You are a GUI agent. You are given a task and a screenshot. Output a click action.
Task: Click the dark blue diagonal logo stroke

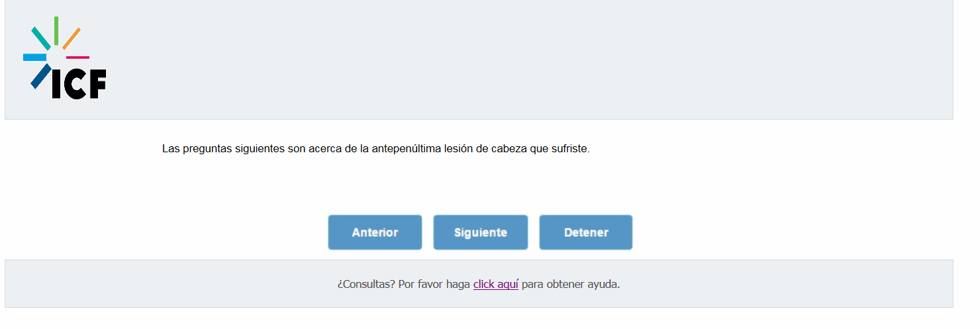coord(41,76)
